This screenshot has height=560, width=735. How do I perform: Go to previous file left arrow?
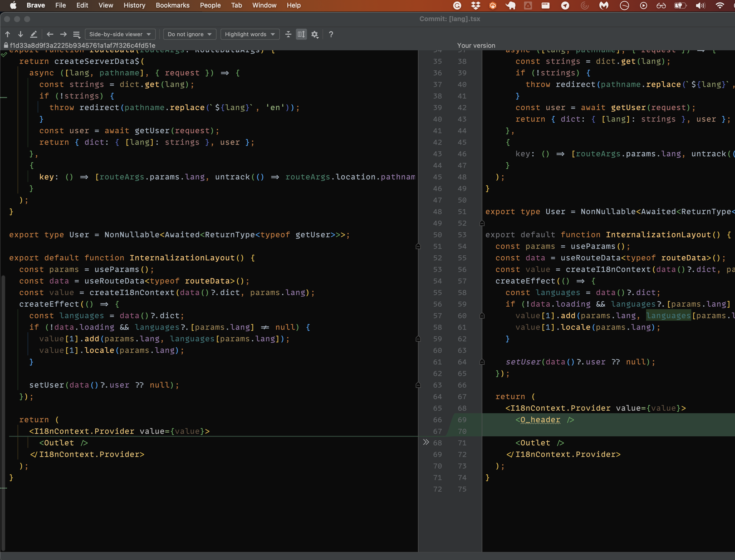click(x=50, y=34)
